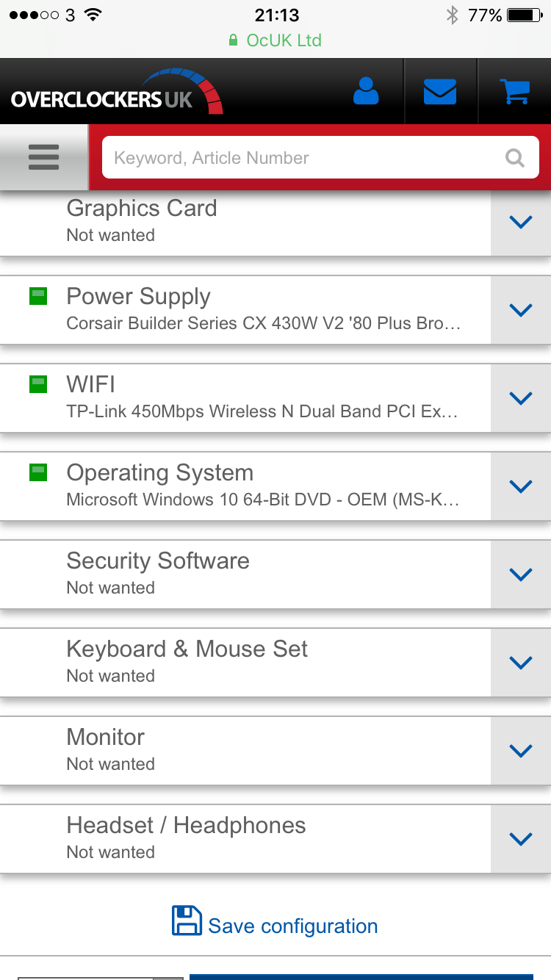Expand the Monitor options chevron
The image size is (551, 980).
click(520, 751)
